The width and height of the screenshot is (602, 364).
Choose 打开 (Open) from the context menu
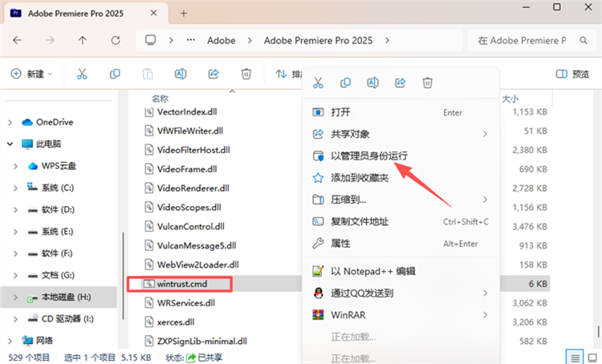[401, 112]
